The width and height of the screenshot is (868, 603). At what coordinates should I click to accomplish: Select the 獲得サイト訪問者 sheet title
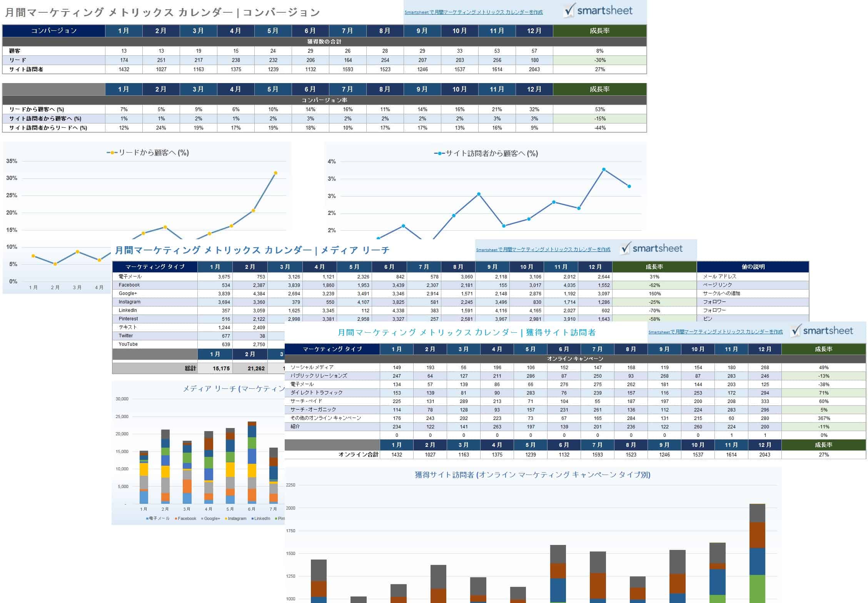pyautogui.click(x=466, y=333)
